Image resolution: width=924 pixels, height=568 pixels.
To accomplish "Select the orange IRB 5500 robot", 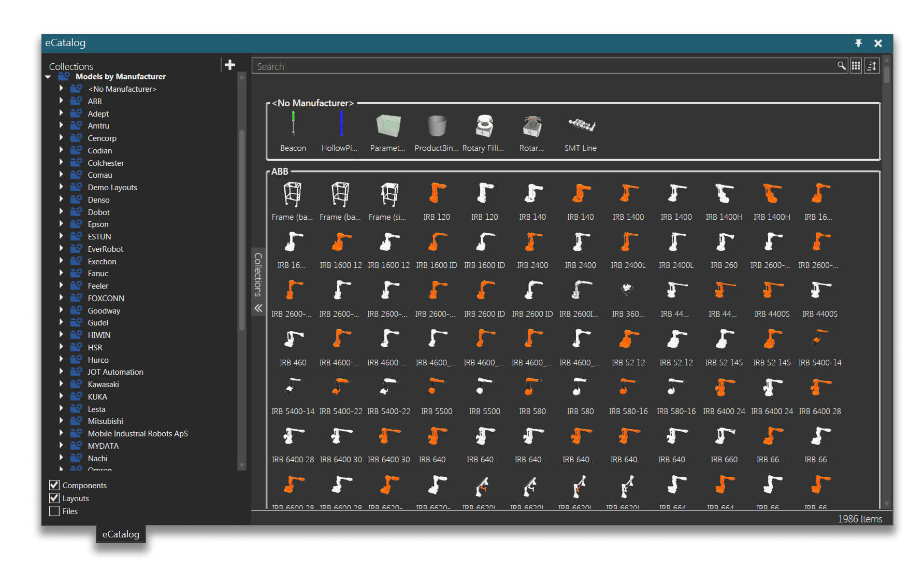I will [x=437, y=396].
